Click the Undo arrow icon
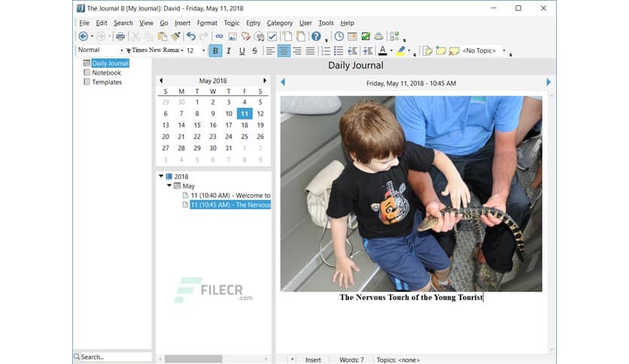629x364 pixels. click(191, 36)
